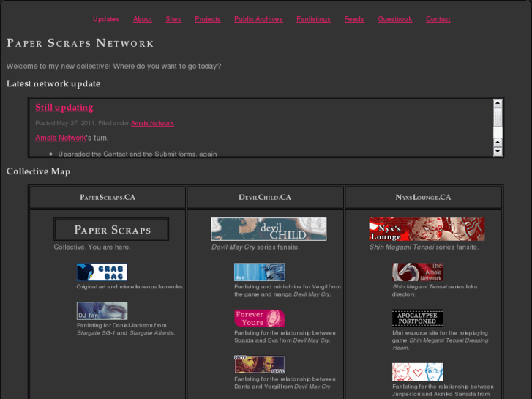Open the DJ fan fanlisting banner
Screen dimensions: 532x399
[x=102, y=310]
